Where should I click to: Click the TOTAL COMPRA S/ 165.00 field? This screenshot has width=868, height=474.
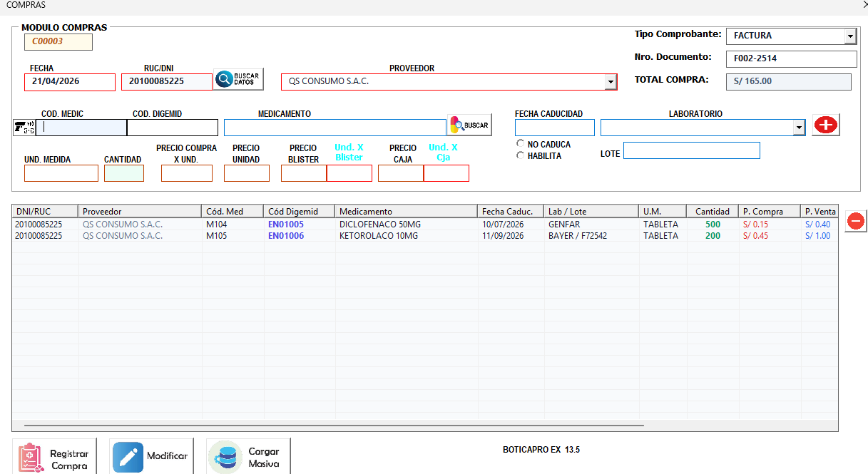click(789, 81)
